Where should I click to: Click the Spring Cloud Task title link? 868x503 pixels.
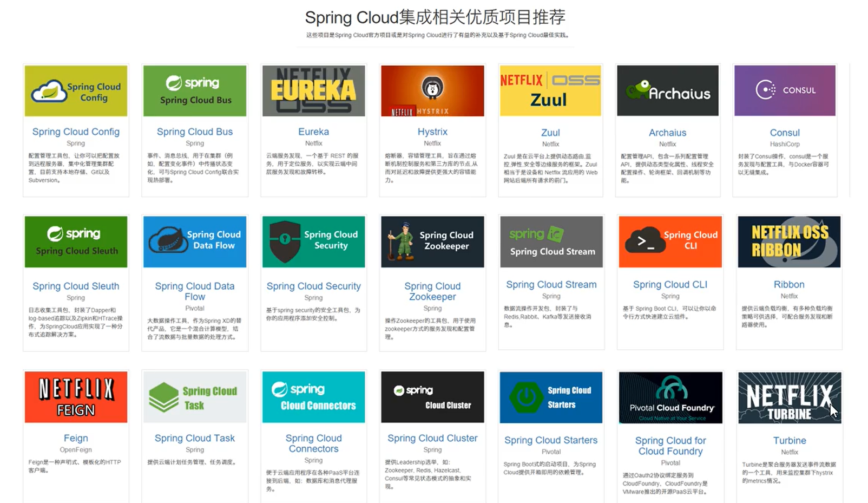coord(195,438)
